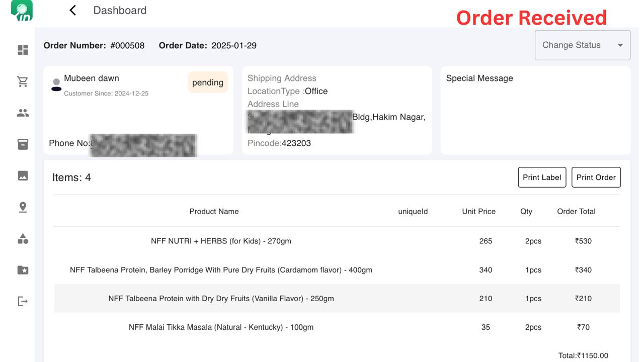Open the starred folder icon in sidebar
This screenshot has width=644, height=362.
point(23,270)
